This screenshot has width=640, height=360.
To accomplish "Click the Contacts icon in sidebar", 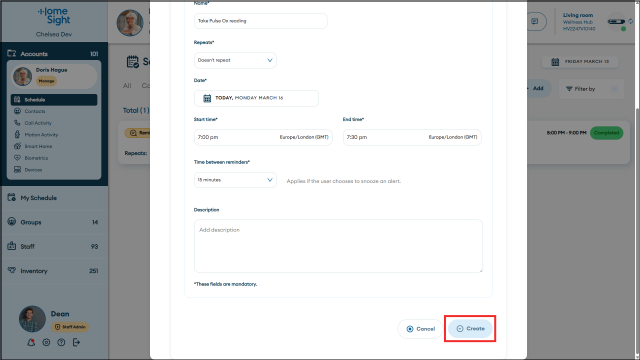I will click(17, 111).
